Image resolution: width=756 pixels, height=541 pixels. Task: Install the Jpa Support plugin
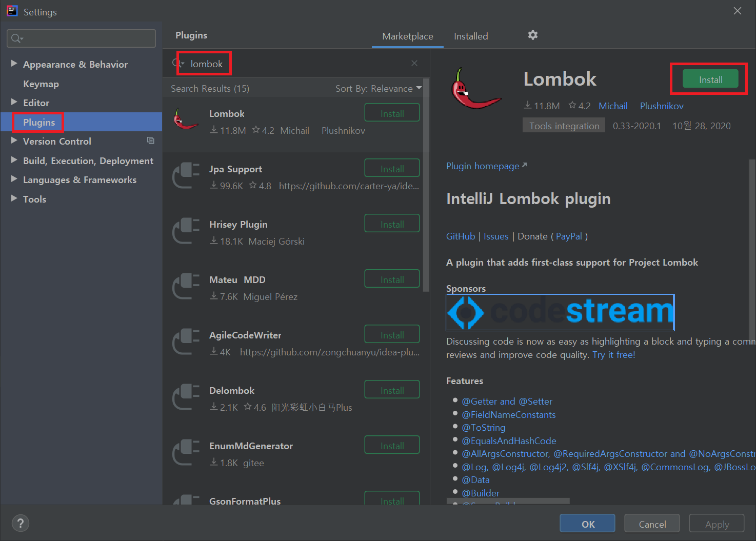pyautogui.click(x=392, y=169)
